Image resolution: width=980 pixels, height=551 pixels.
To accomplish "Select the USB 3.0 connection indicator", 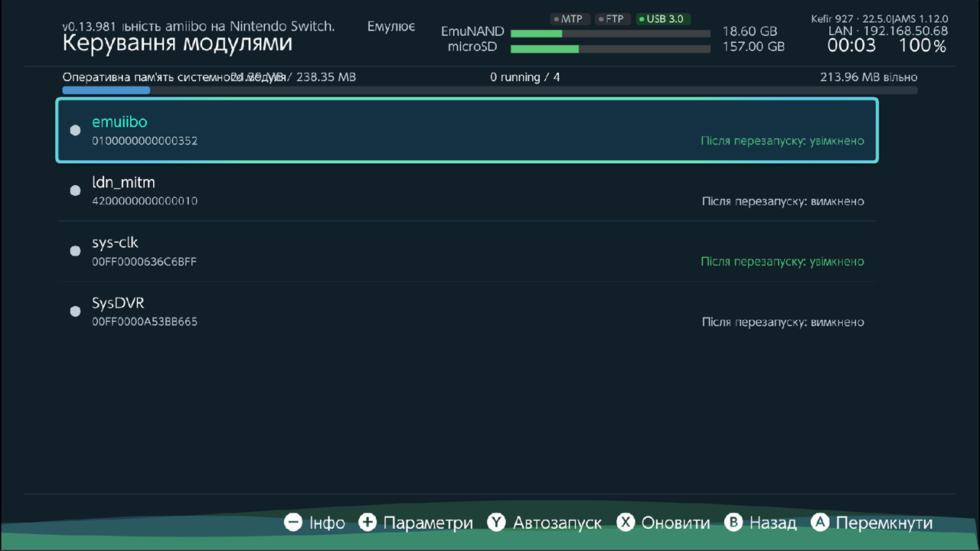I will 661,19.
